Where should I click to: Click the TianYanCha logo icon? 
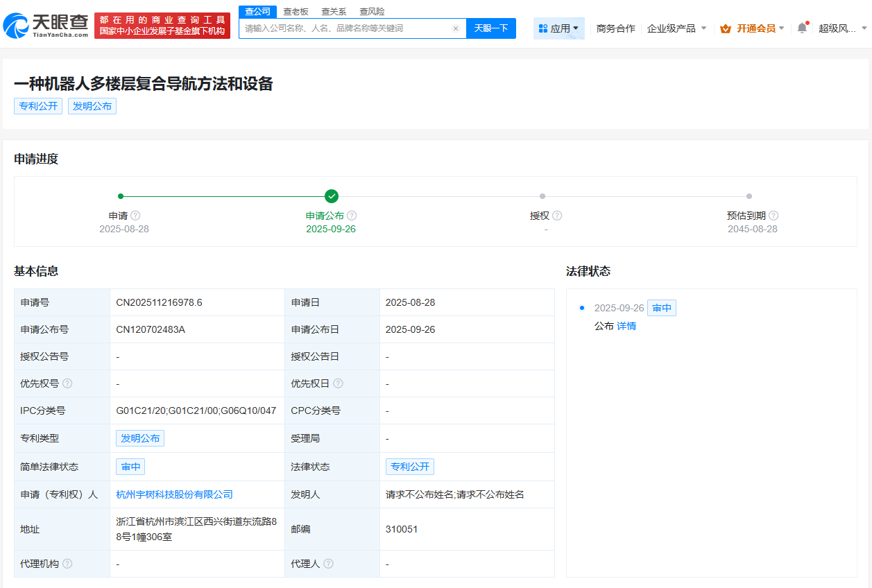17,25
